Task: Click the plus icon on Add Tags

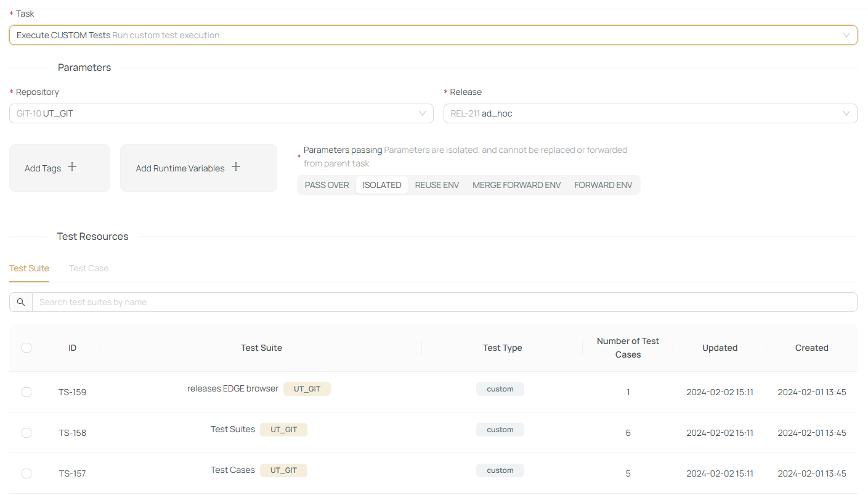Action: click(72, 166)
